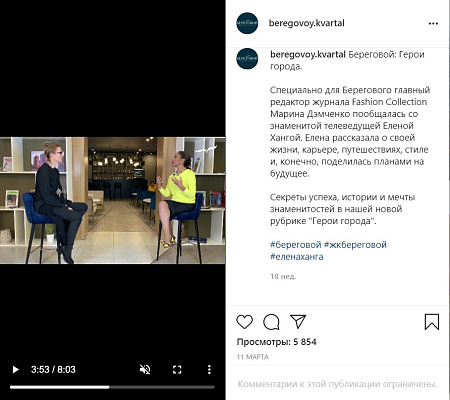Unmute the video sound

(145, 369)
